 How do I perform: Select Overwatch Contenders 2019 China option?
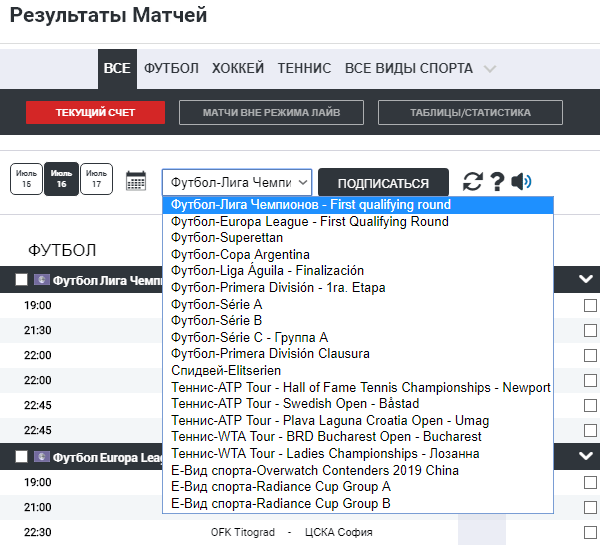pyautogui.click(x=358, y=470)
